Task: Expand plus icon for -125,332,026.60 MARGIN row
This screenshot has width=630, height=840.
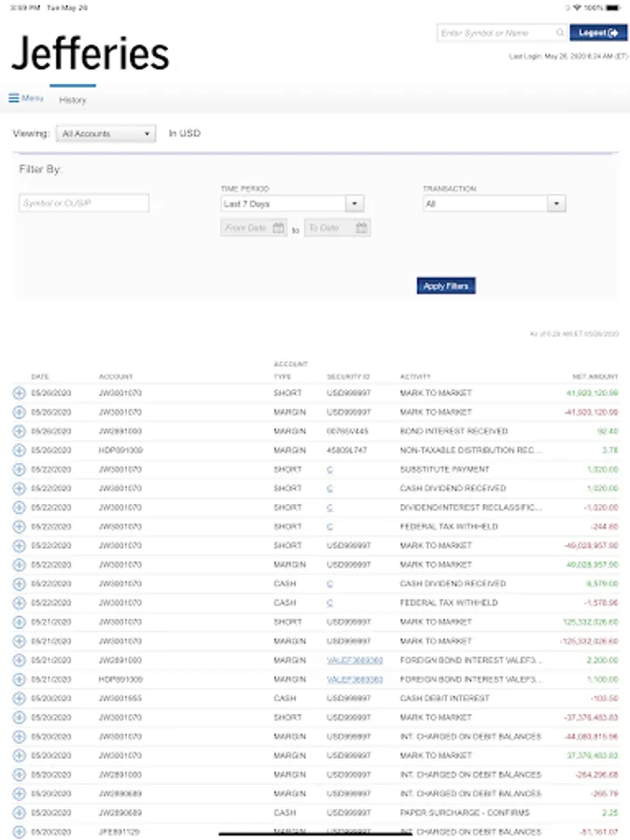Action: 19,641
